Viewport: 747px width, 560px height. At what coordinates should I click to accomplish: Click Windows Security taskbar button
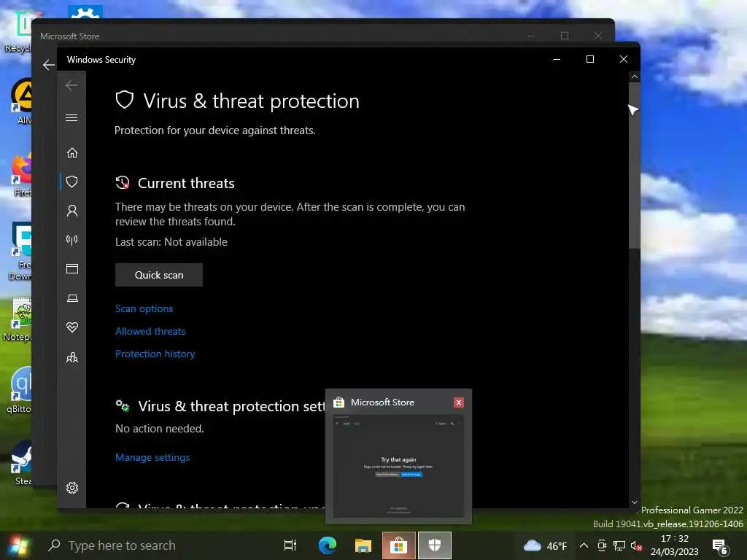tap(435, 545)
